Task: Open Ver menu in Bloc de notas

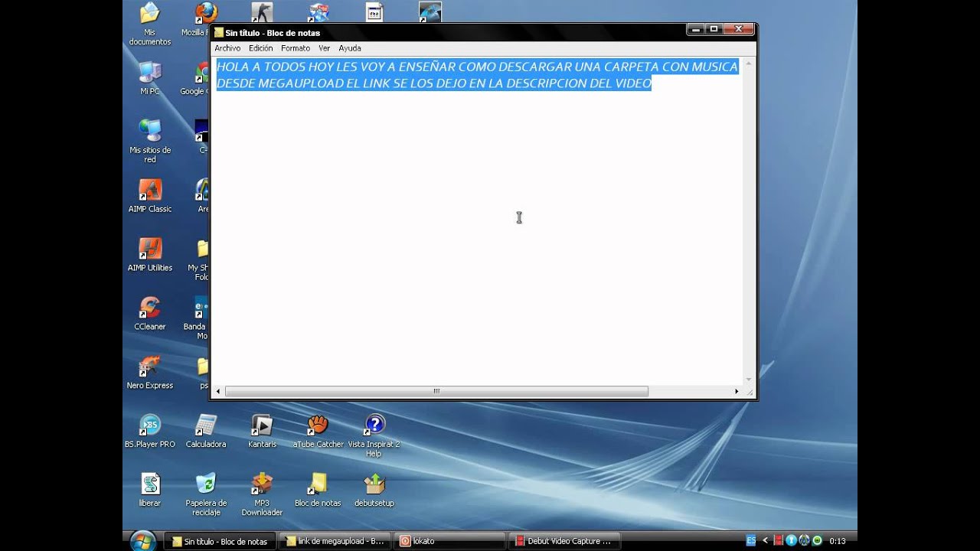Action: [x=325, y=48]
